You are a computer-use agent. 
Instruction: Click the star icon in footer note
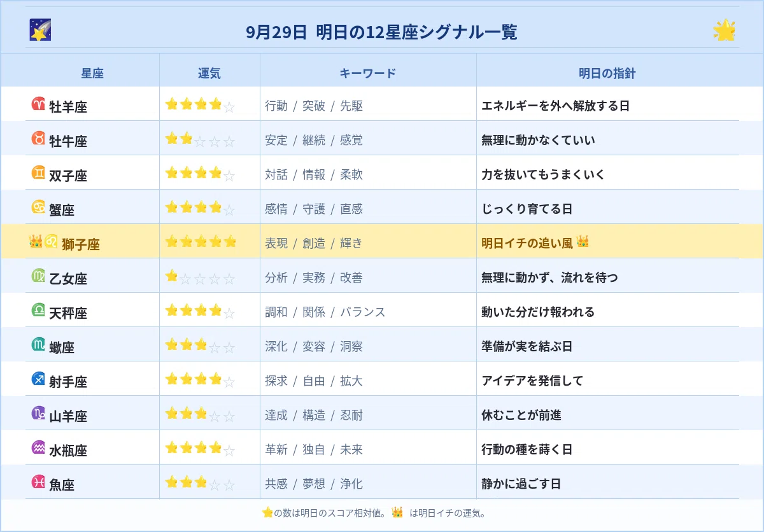[267, 512]
